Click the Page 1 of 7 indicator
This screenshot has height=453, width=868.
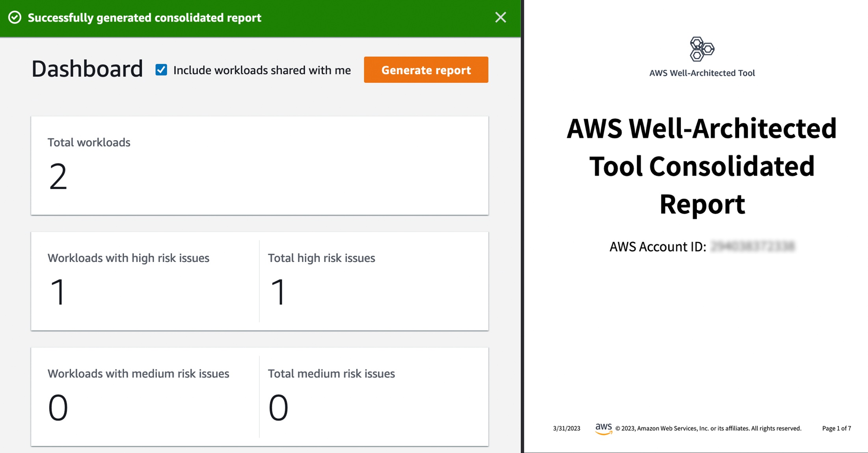click(836, 429)
